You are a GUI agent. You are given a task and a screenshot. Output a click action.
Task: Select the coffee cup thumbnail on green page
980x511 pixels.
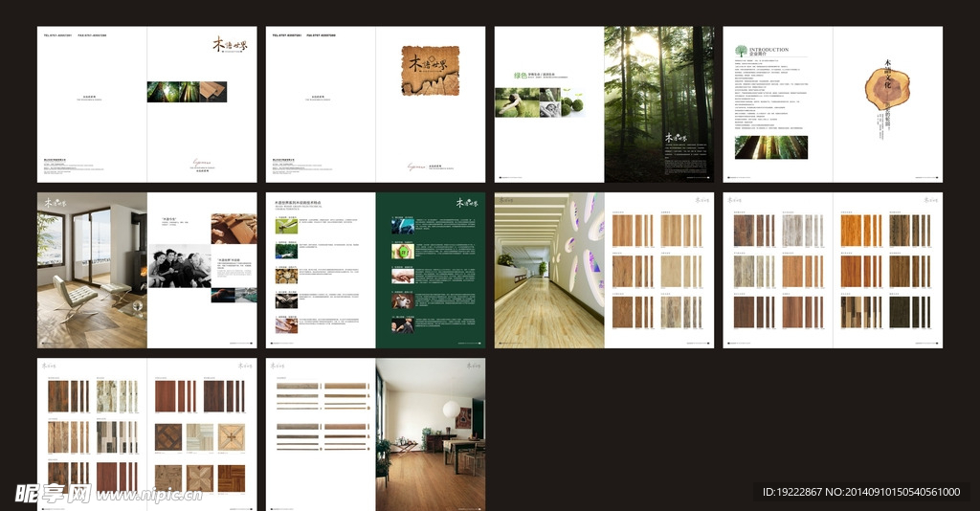(x=403, y=300)
